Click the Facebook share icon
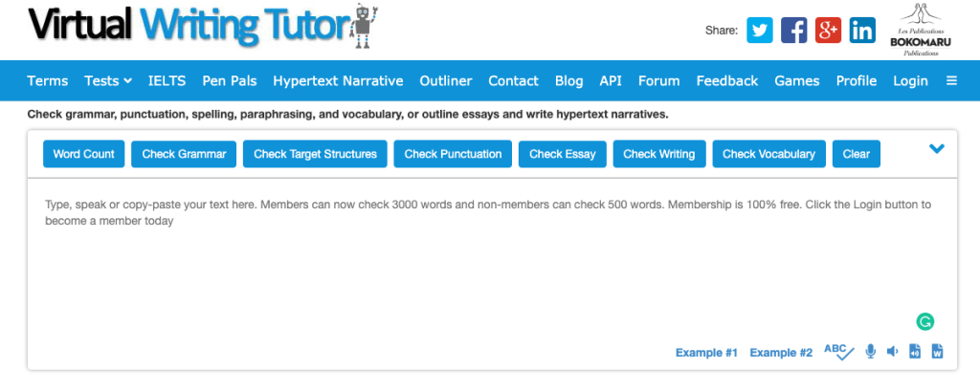980x390 pixels. tap(793, 31)
